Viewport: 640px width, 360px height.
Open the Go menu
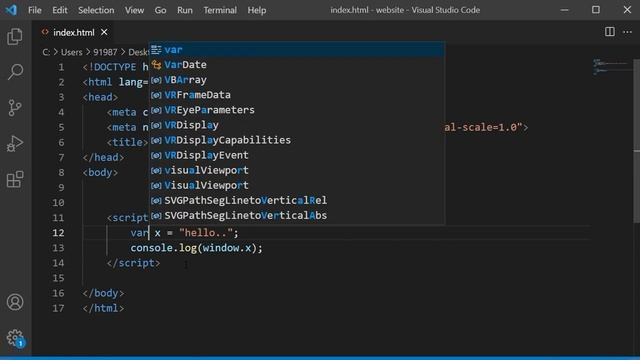[160, 10]
